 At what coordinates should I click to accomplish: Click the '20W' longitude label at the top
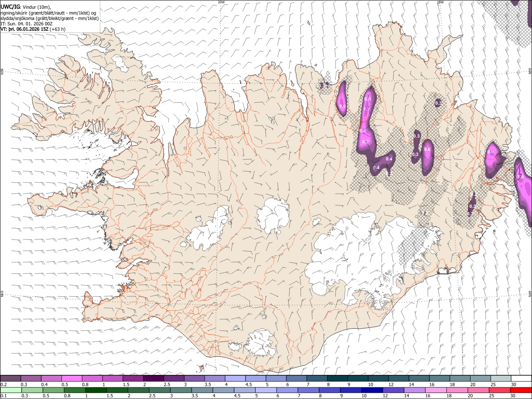pos(221,2)
